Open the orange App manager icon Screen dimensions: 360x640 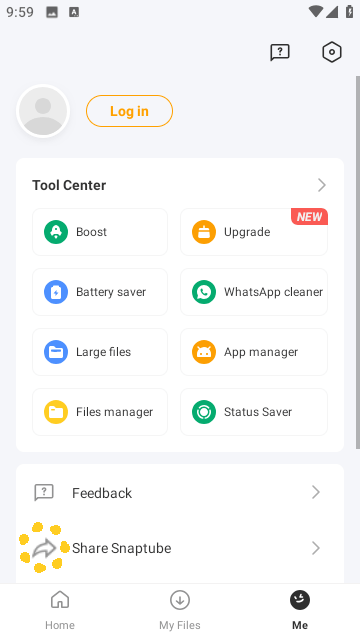pos(204,352)
